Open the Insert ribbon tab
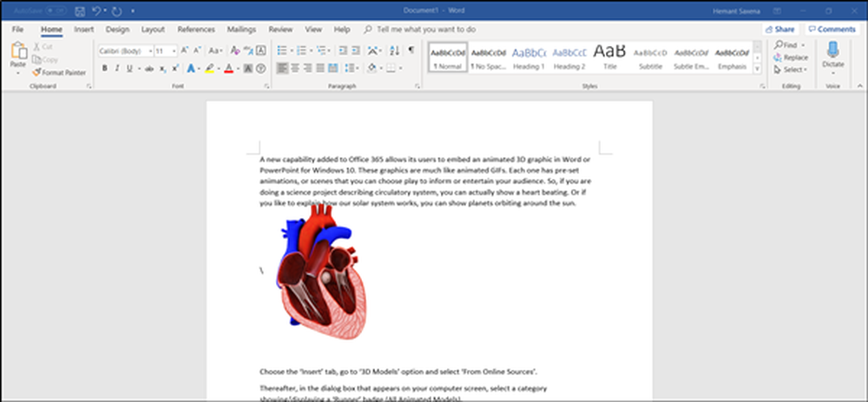The image size is (868, 402). 84,29
